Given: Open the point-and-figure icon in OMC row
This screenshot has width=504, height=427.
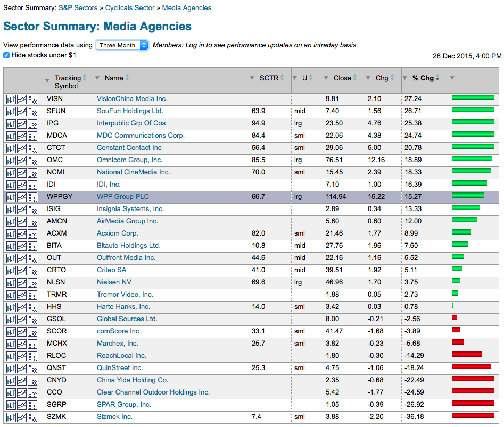Looking at the screenshot, I should [32, 161].
